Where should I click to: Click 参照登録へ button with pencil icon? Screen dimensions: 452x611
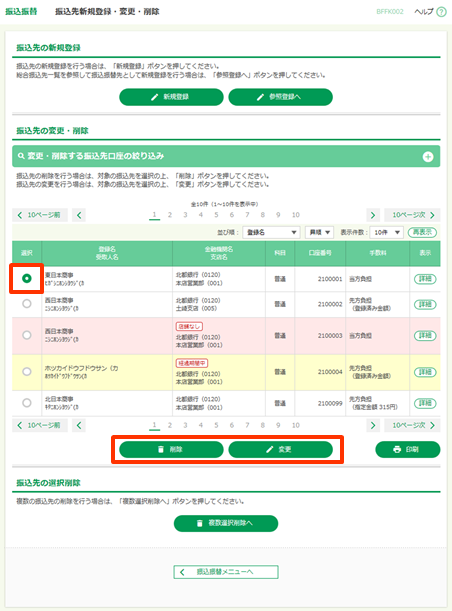click(x=281, y=97)
